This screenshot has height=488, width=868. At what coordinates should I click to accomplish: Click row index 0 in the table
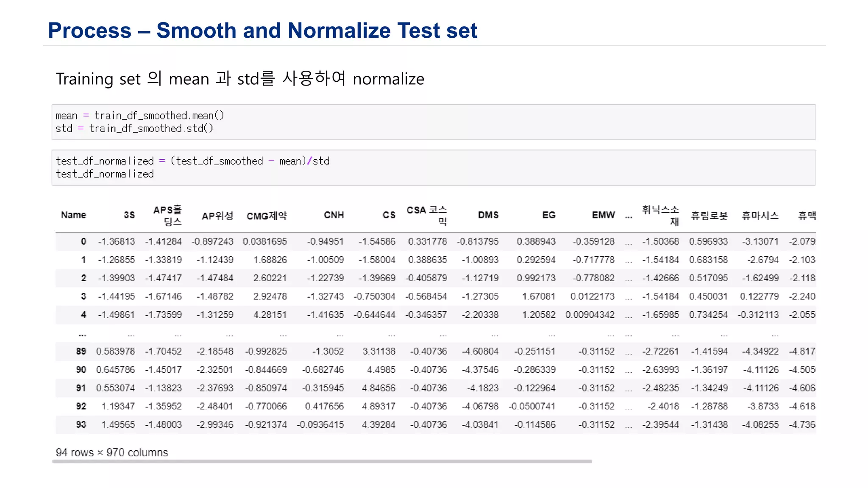(83, 241)
